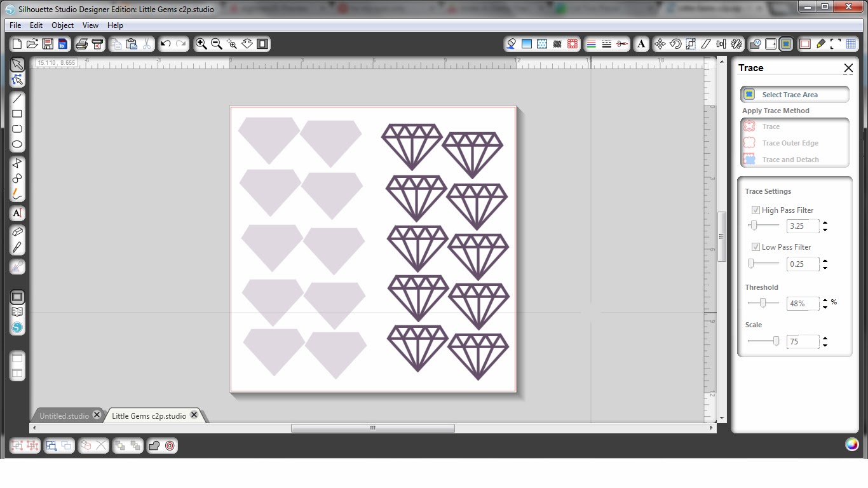Click the Scale value input field
868x488 pixels.
coord(803,342)
